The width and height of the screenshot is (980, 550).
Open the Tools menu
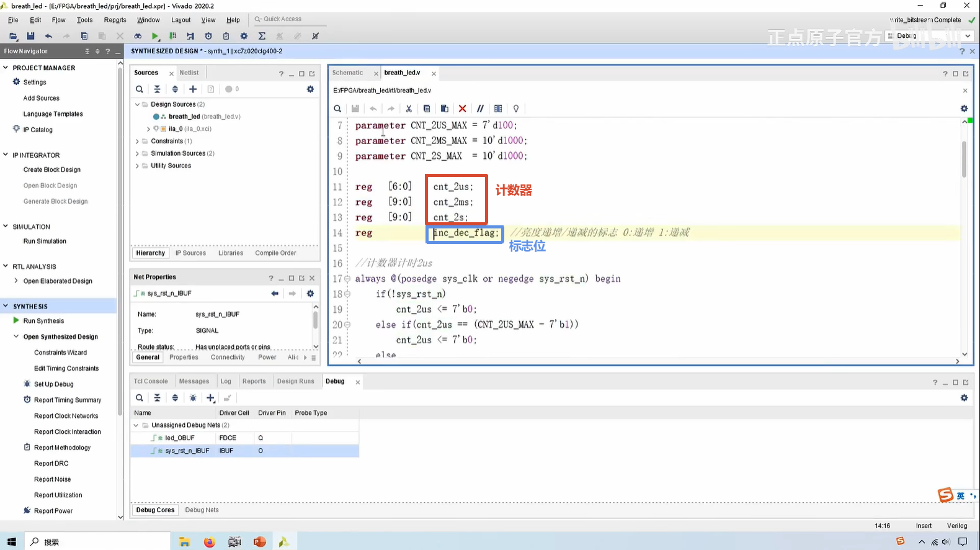[x=84, y=20]
